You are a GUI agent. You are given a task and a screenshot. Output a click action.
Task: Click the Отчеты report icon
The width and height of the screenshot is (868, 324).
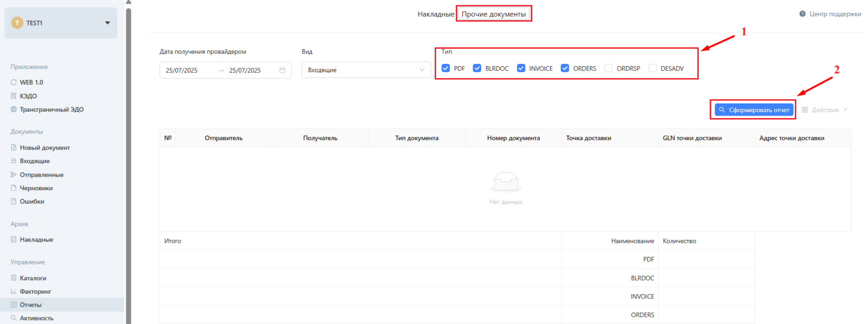14,304
